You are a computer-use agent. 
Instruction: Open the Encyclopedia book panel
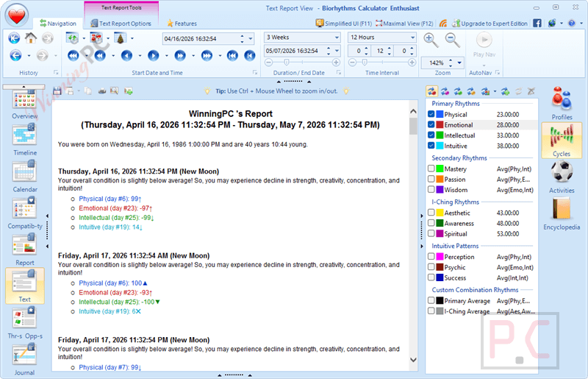(x=562, y=213)
